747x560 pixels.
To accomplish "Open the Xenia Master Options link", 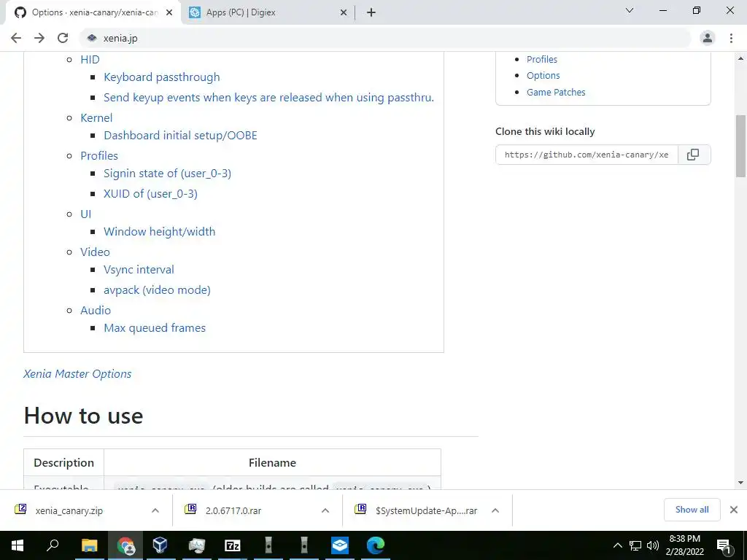I will tap(77, 374).
